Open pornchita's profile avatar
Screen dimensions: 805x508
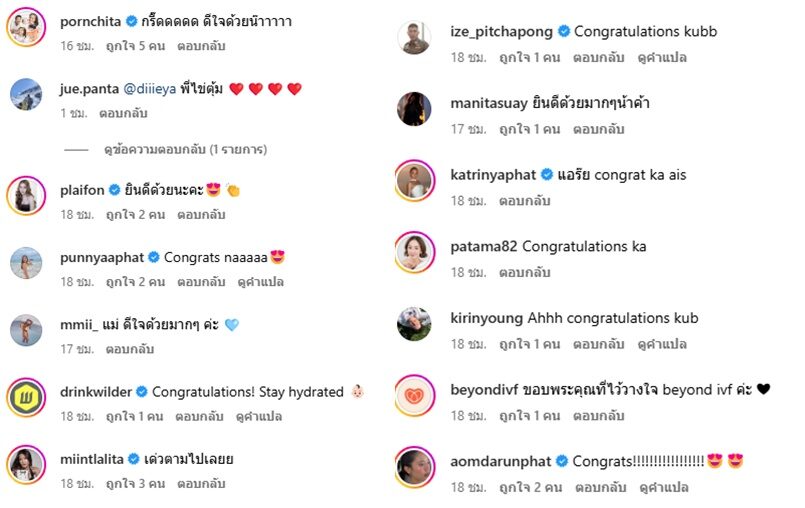click(26, 27)
